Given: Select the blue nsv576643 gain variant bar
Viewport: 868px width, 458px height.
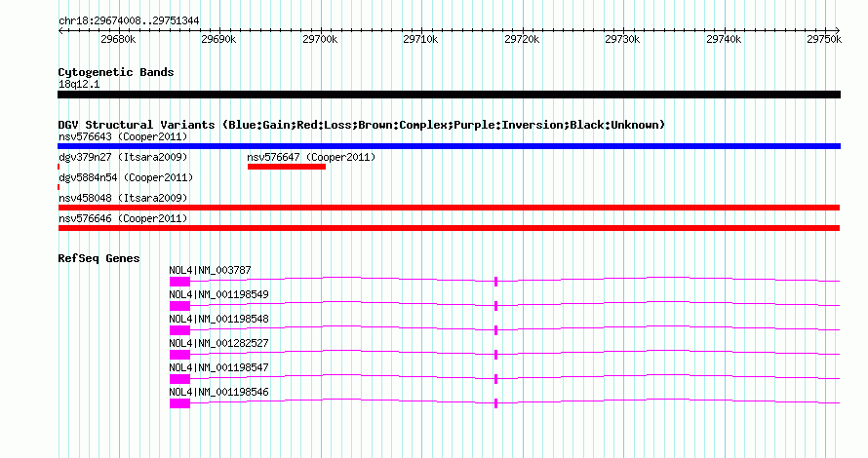Looking at the screenshot, I should pos(449,146).
